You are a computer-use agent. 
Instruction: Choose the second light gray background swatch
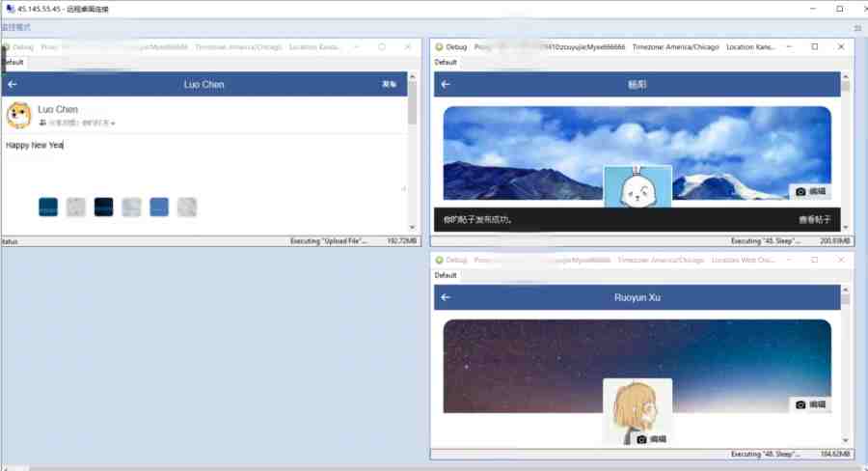pos(76,208)
